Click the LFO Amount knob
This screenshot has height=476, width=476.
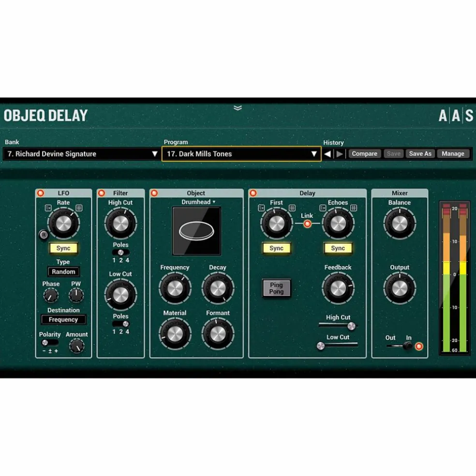pyautogui.click(x=76, y=346)
